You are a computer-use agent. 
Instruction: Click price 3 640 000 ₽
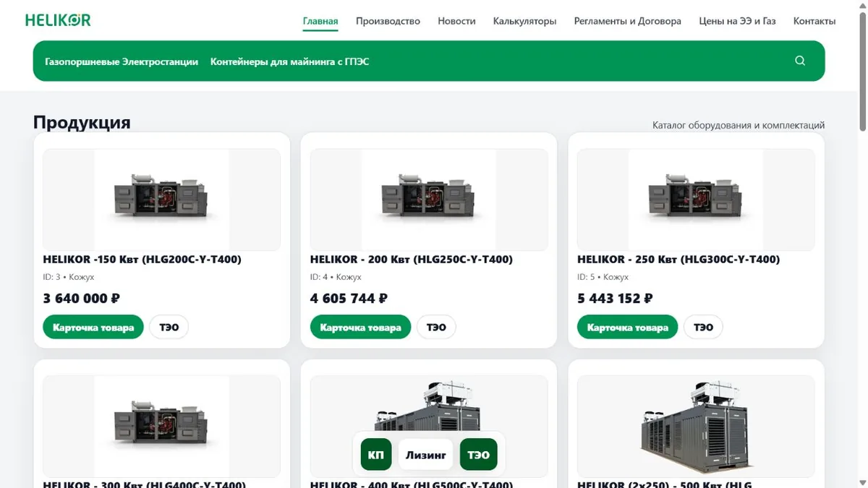click(x=82, y=298)
